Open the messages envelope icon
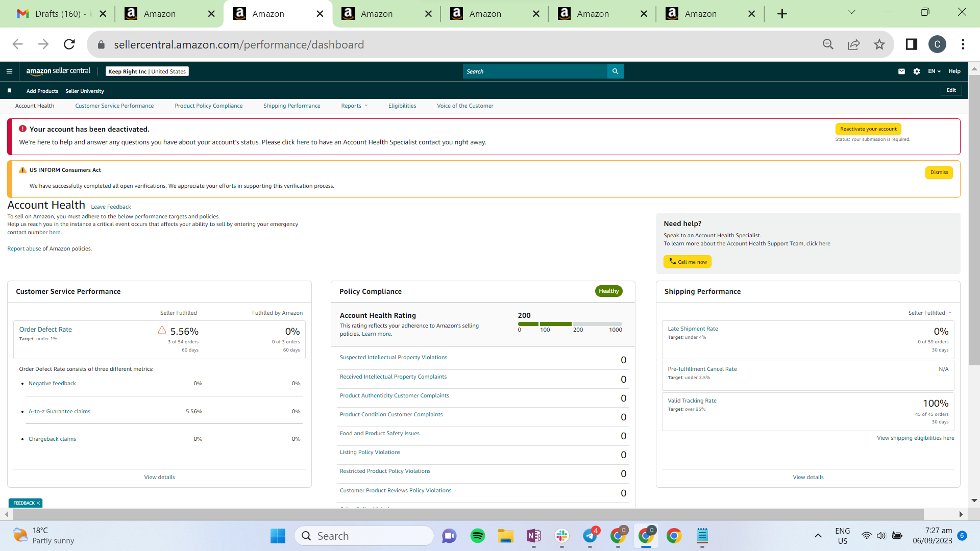This screenshot has width=980, height=551. [901, 71]
